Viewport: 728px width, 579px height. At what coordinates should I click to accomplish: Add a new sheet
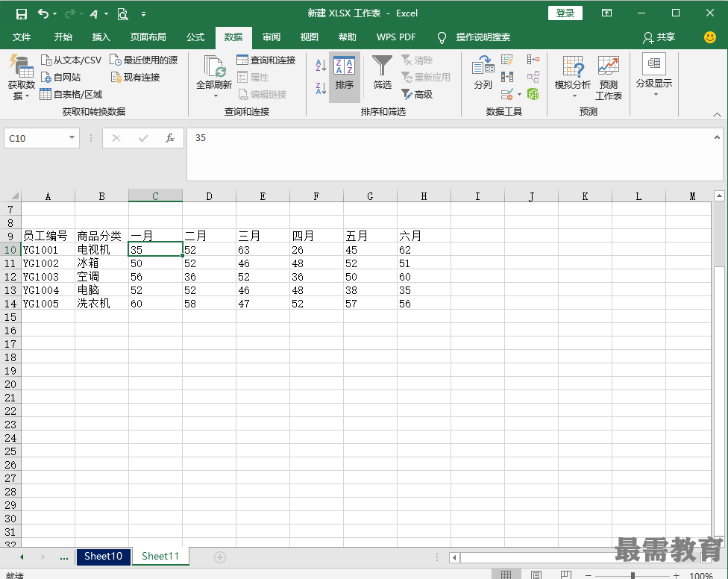220,557
